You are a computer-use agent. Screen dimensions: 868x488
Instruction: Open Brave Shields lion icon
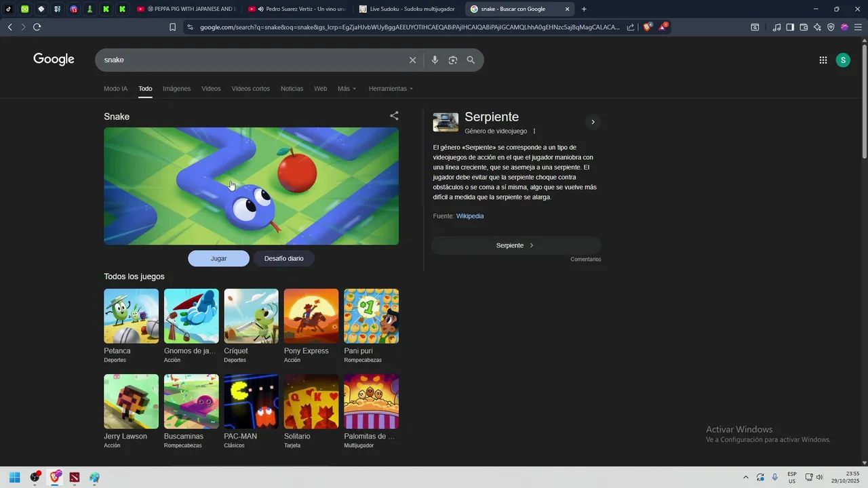[x=648, y=27]
